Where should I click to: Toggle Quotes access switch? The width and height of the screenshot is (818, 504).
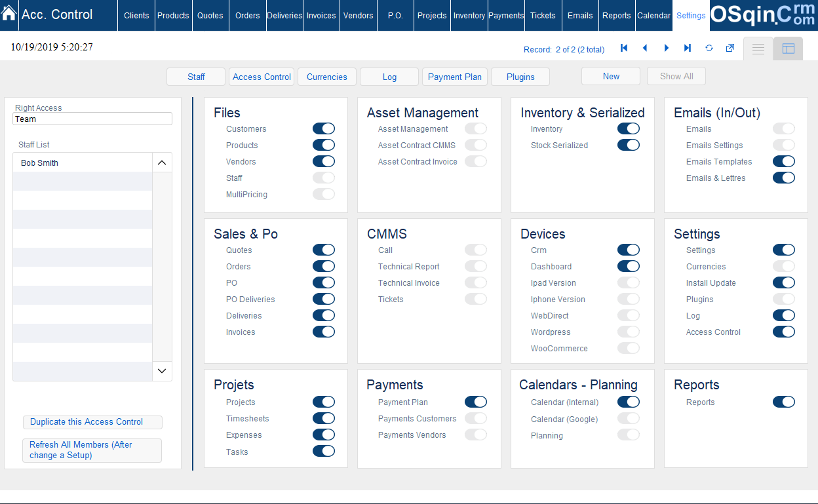[324, 250]
